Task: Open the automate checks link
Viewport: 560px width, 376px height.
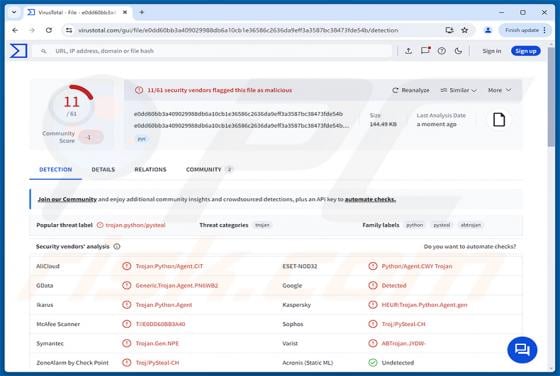Action: tap(370, 199)
